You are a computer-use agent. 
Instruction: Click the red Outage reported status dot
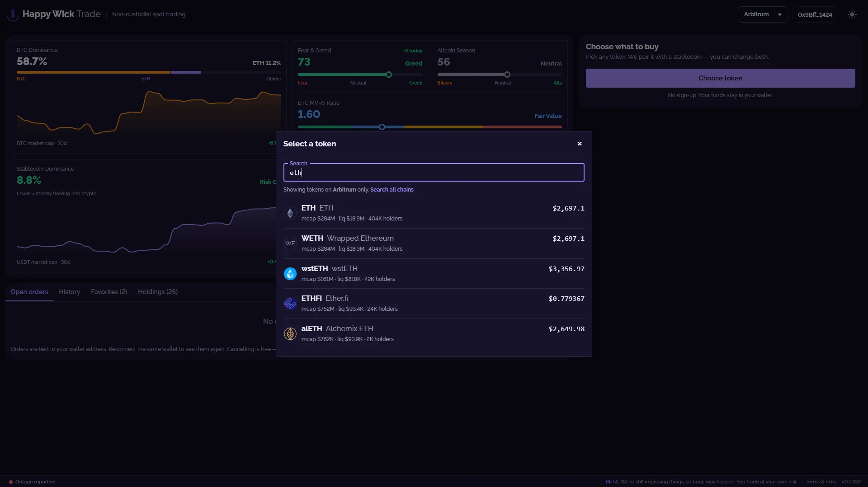tap(11, 482)
